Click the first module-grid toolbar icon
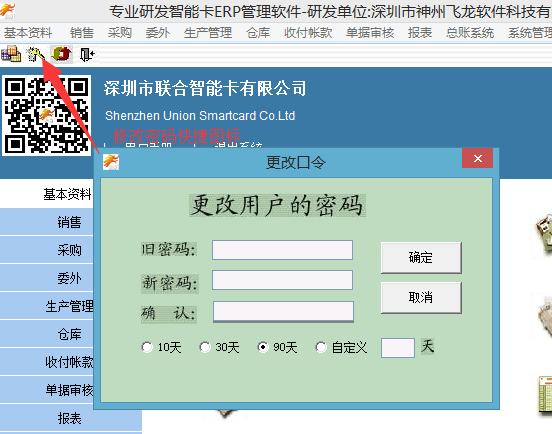The width and height of the screenshot is (552, 434). tap(11, 54)
